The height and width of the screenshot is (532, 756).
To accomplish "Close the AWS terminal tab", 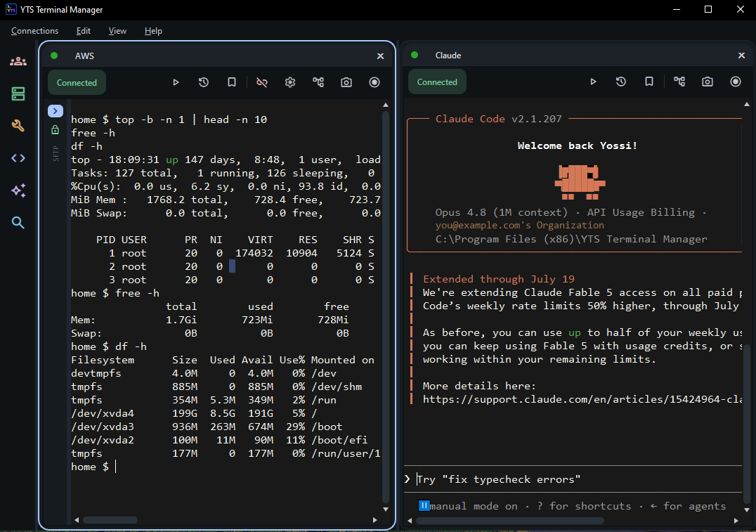I will [380, 56].
